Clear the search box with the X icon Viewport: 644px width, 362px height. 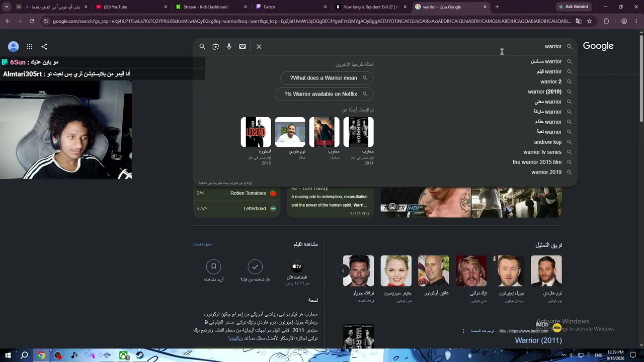[x=259, y=46]
